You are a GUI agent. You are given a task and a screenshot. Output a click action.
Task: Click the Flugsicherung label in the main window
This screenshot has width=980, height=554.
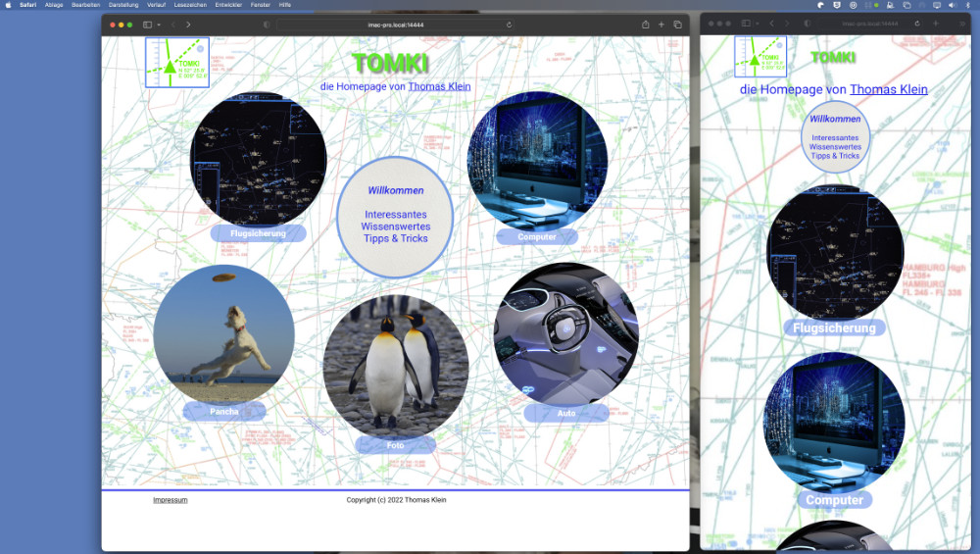coord(258,233)
